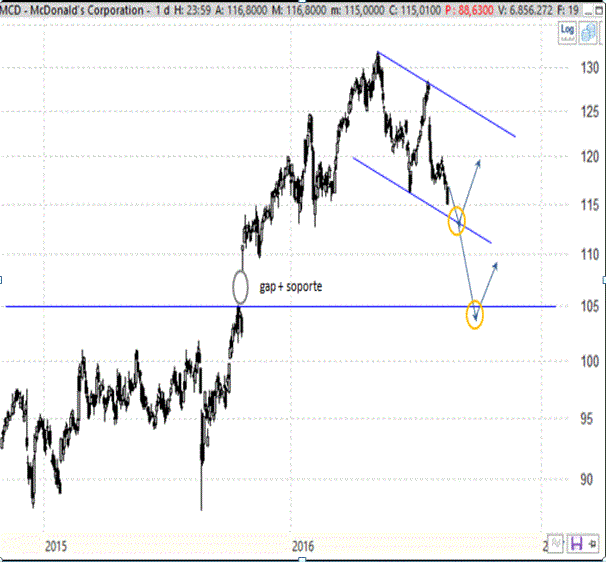Click the 120 price axis label
The height and width of the screenshot is (562, 606).
click(x=590, y=157)
